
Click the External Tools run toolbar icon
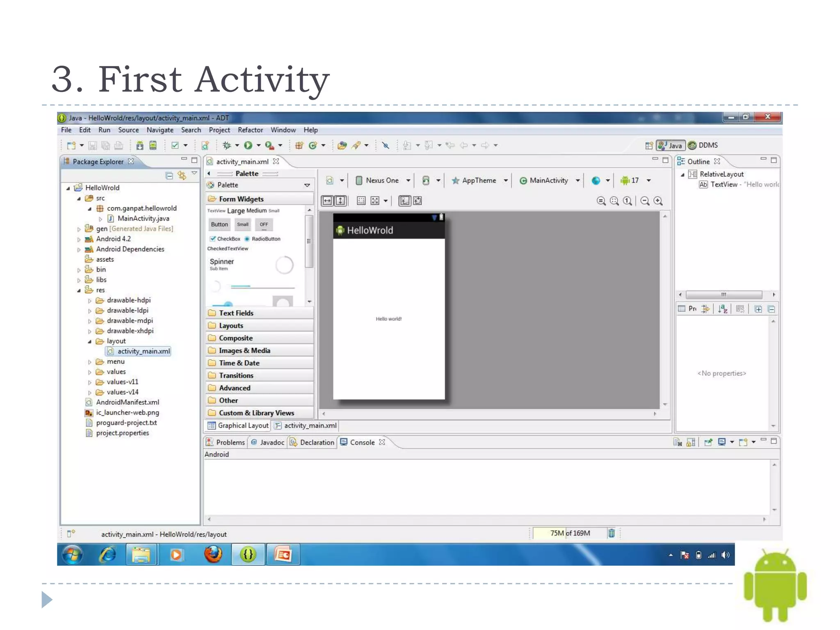pos(269,145)
